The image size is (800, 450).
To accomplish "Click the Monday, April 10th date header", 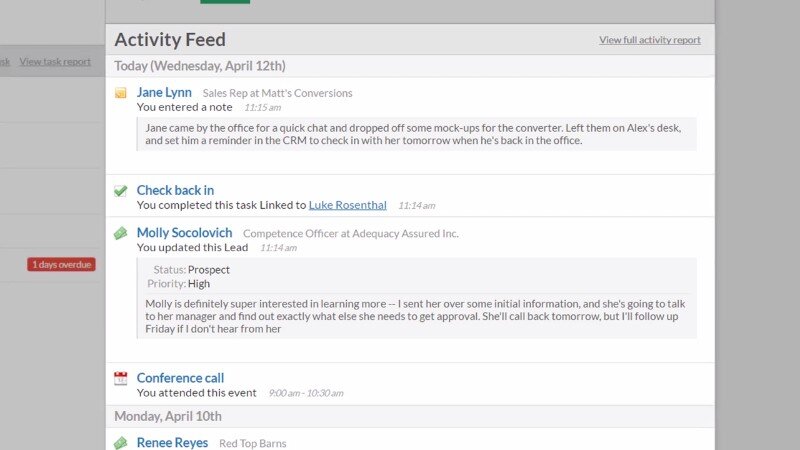I will point(168,416).
